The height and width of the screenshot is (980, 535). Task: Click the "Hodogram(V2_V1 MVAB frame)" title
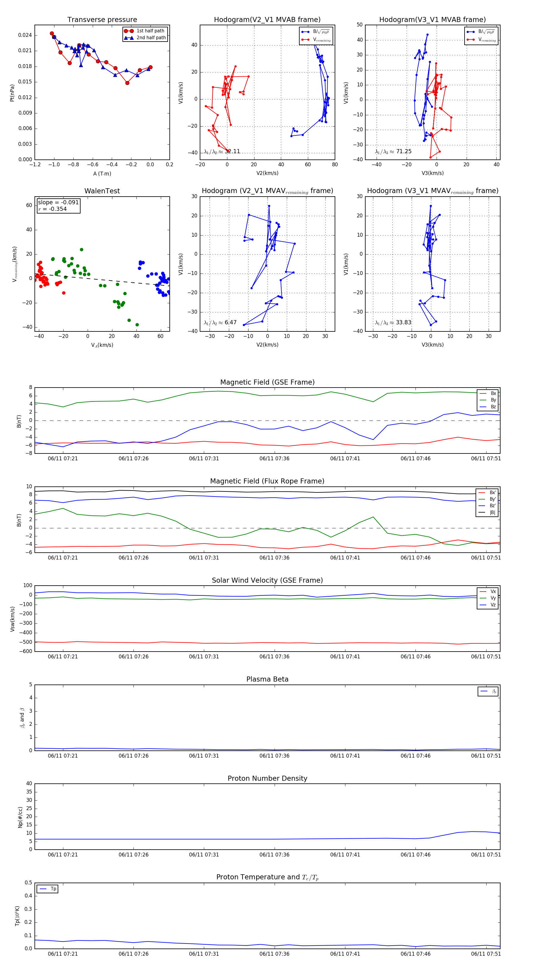click(x=267, y=20)
